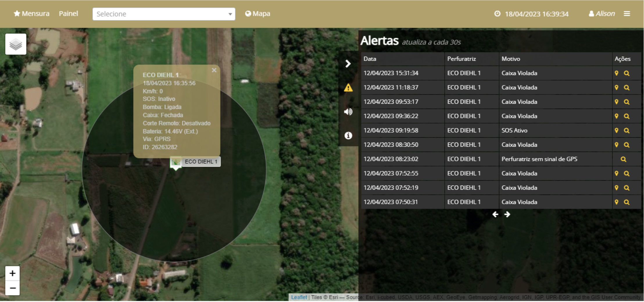The height and width of the screenshot is (302, 644).
Task: View details of the GPS signal alert
Action: [x=623, y=159]
